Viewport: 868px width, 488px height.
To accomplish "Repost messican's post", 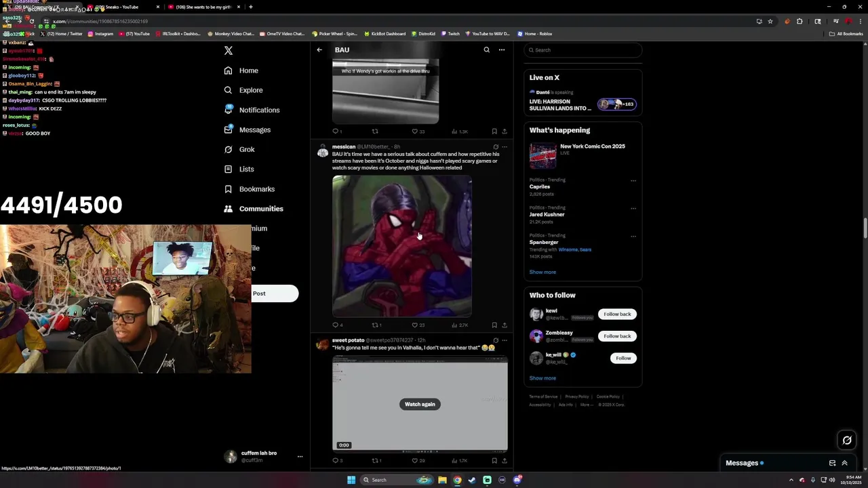I will tap(376, 325).
